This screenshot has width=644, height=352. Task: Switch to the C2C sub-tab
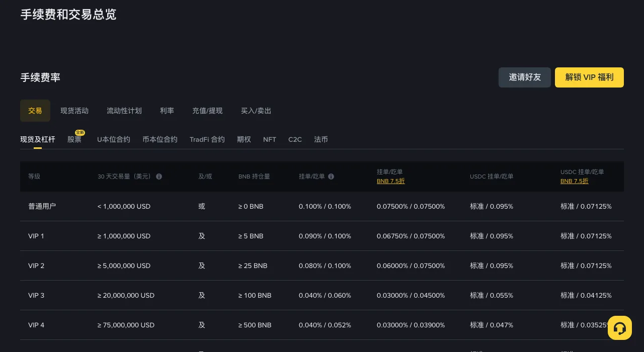(x=295, y=139)
